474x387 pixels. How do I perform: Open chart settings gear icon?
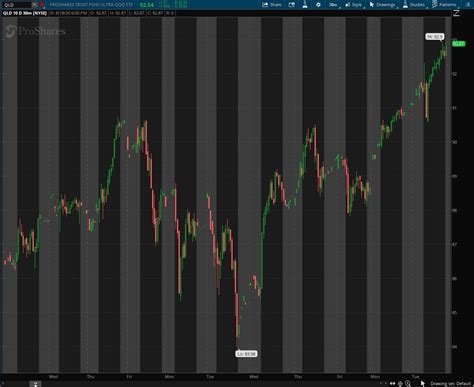point(318,5)
